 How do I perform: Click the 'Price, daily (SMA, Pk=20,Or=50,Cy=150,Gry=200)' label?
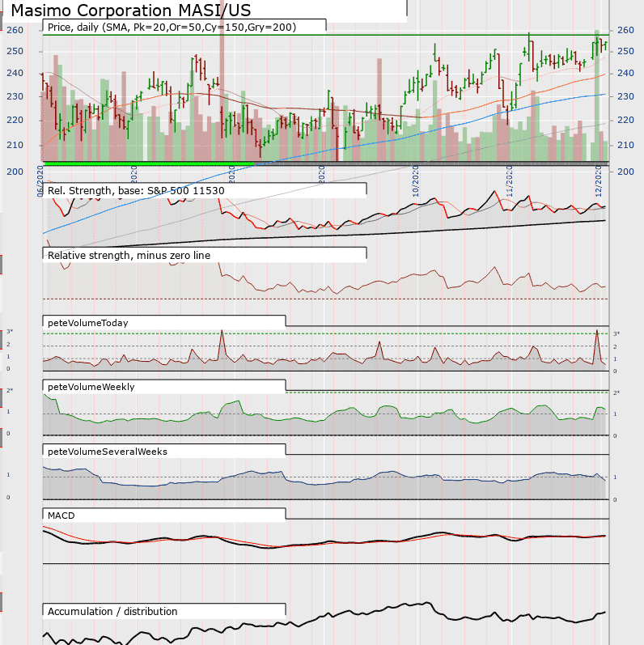tap(172, 28)
